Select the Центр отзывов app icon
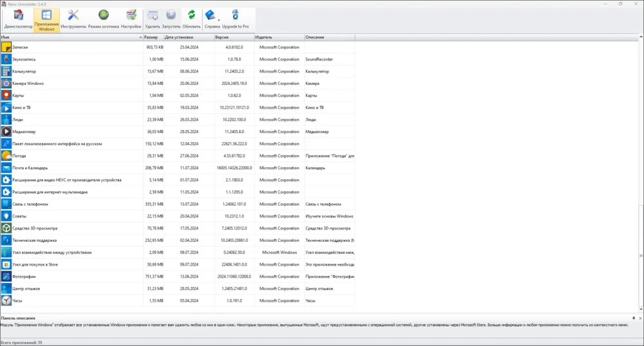 click(x=6, y=289)
